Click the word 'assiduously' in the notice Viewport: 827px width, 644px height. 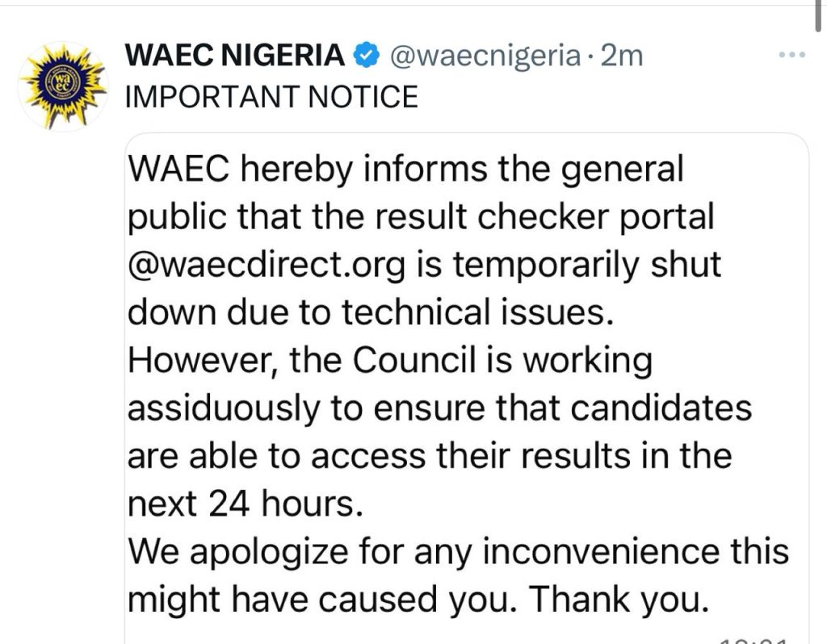pos(224,409)
